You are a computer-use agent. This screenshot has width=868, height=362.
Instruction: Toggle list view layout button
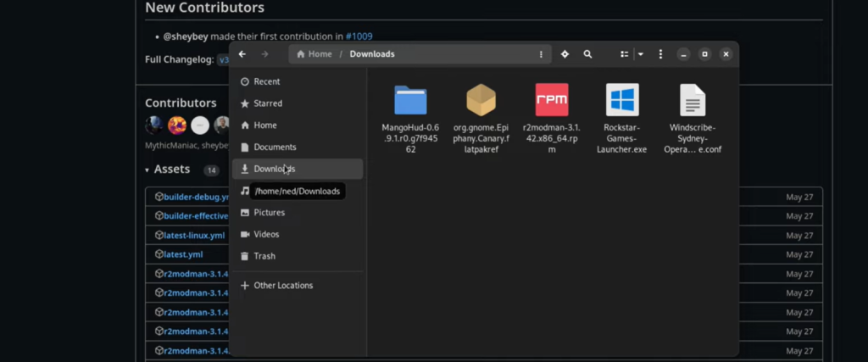[x=625, y=54]
